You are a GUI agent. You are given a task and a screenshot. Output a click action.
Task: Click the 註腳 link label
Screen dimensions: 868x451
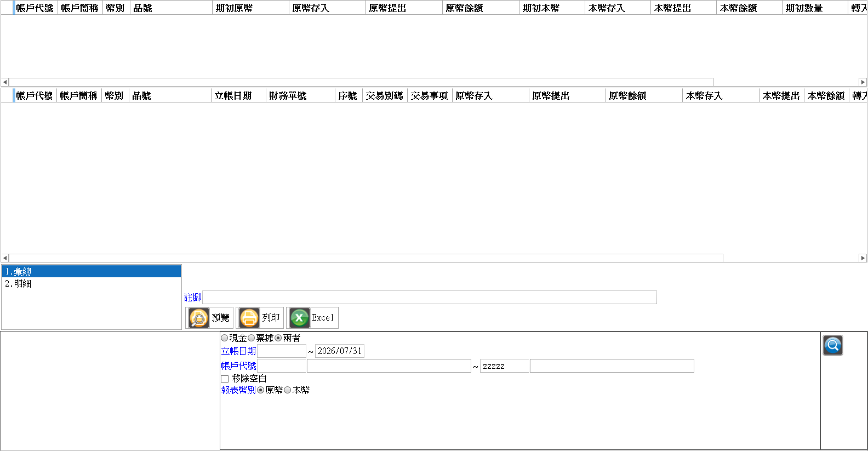193,298
